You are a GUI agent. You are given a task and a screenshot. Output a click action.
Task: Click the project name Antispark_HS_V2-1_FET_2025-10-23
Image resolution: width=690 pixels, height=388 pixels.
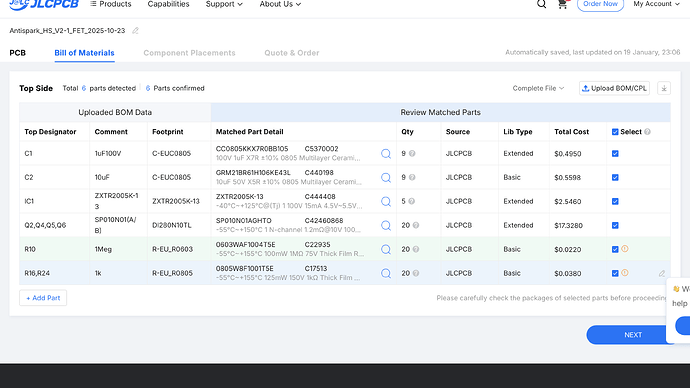67,30
